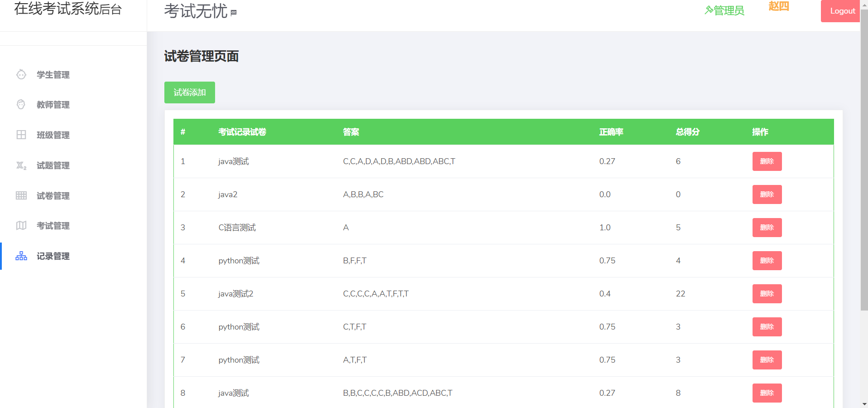This screenshot has height=408, width=868.
Task: Click the 管理员 role link
Action: 724,10
